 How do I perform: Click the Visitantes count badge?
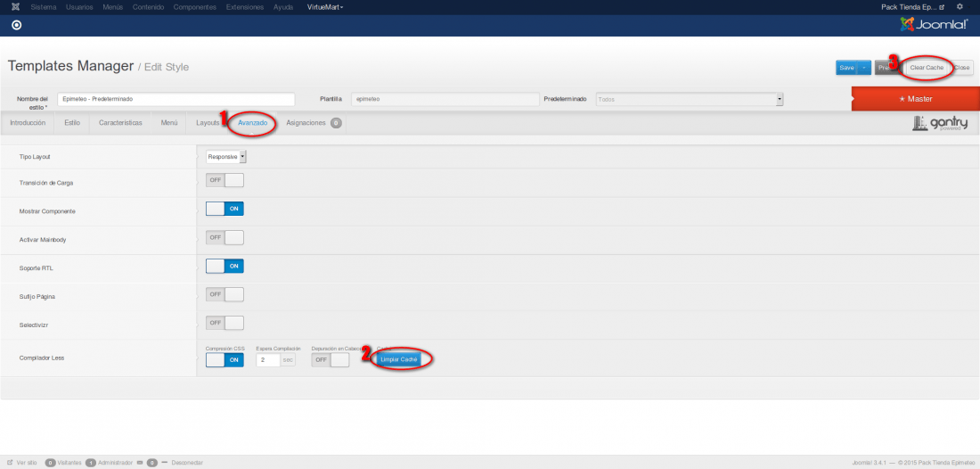tap(50, 463)
